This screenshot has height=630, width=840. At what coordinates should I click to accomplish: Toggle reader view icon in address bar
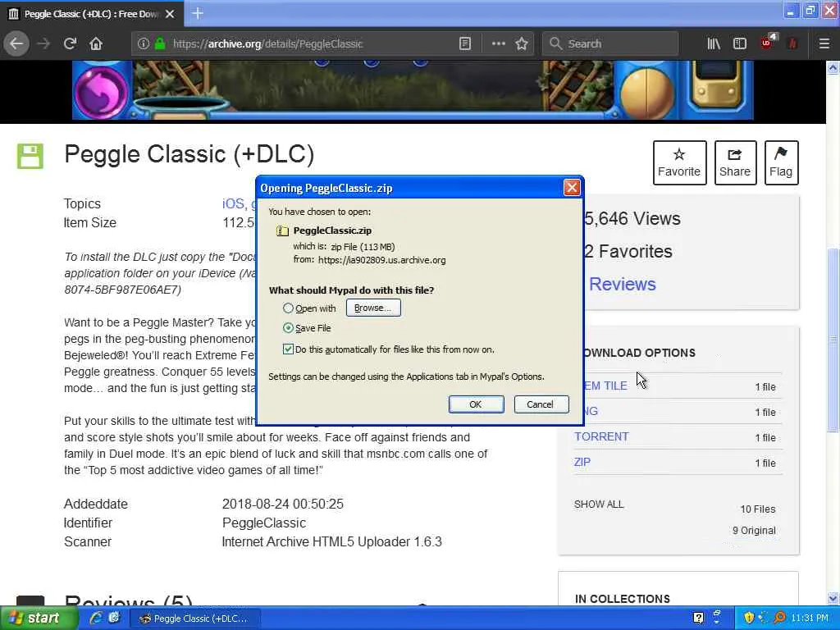click(x=465, y=44)
